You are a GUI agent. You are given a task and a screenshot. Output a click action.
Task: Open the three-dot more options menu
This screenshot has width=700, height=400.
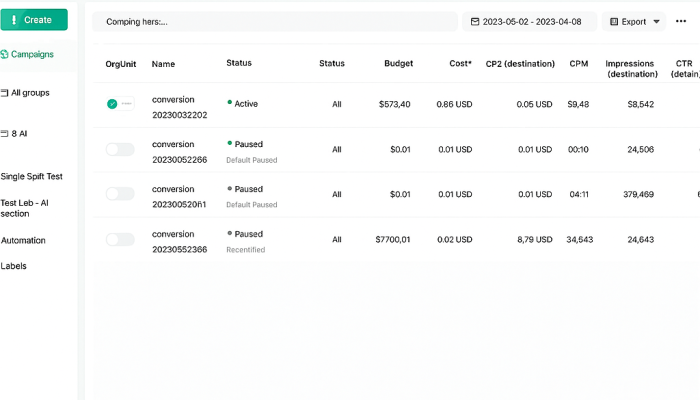(x=680, y=21)
